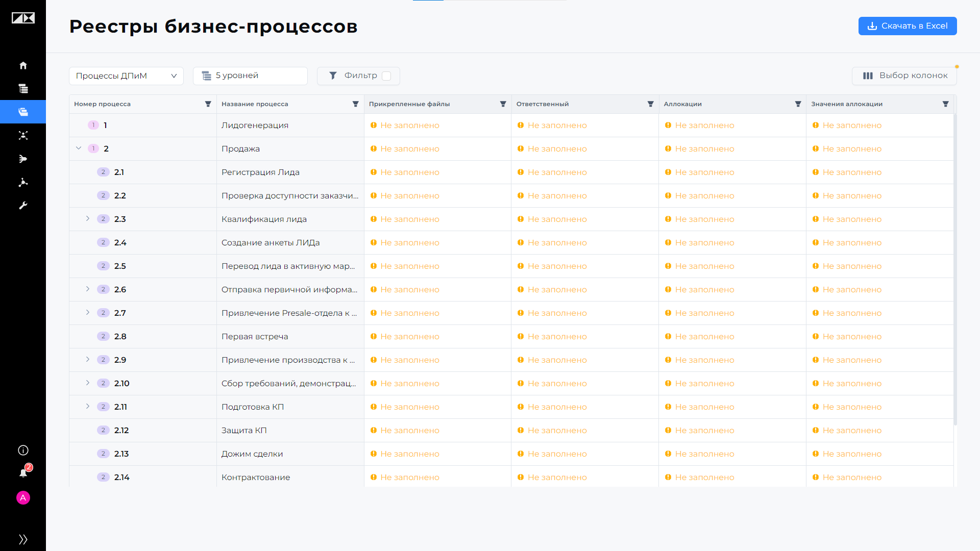Sort by Ответственный header
The width and height of the screenshot is (980, 551).
pos(543,104)
